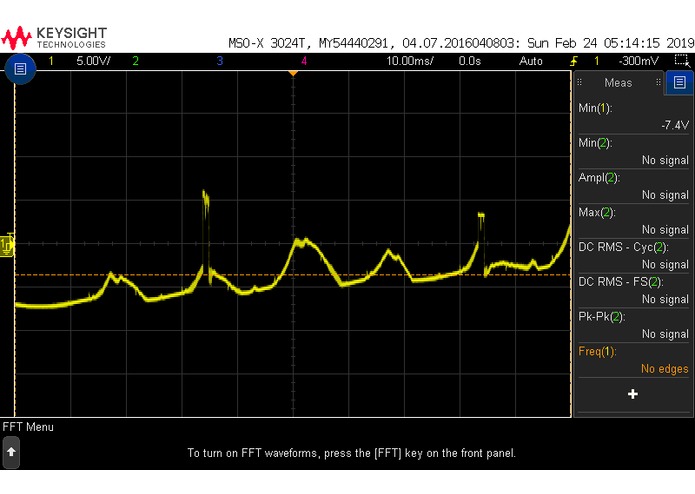Image resolution: width=695 pixels, height=494 pixels.
Task: Select the DC RMS - FS(2) measurement
Action: click(633, 291)
